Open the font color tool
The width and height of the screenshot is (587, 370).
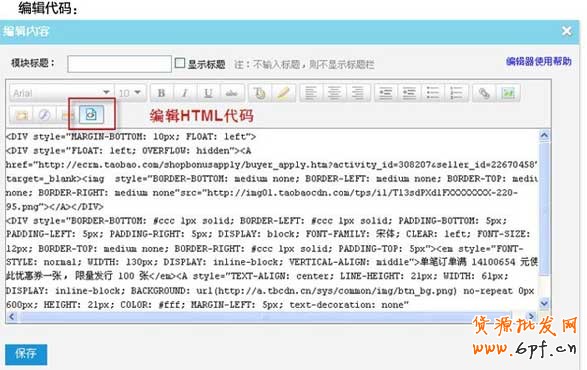(260, 93)
